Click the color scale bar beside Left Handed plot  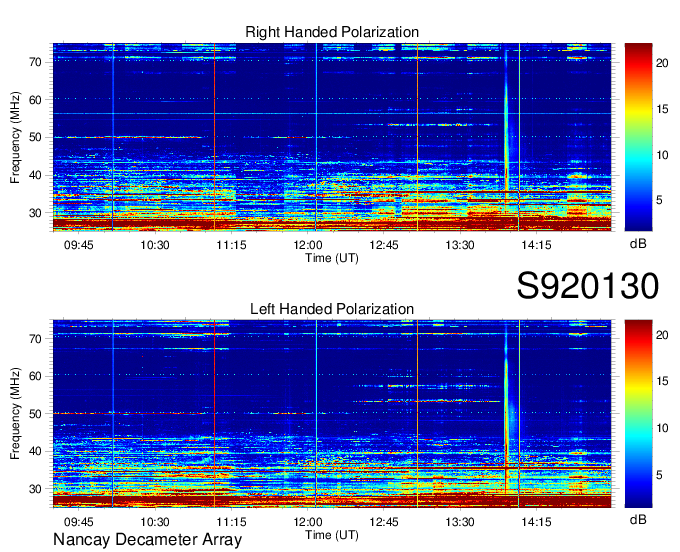[638, 414]
